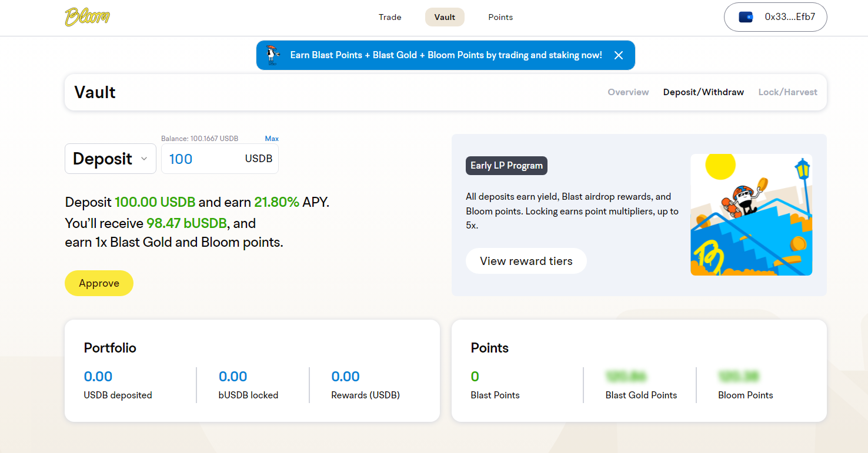Click the yellow Approve button
The height and width of the screenshot is (453, 868).
click(99, 283)
